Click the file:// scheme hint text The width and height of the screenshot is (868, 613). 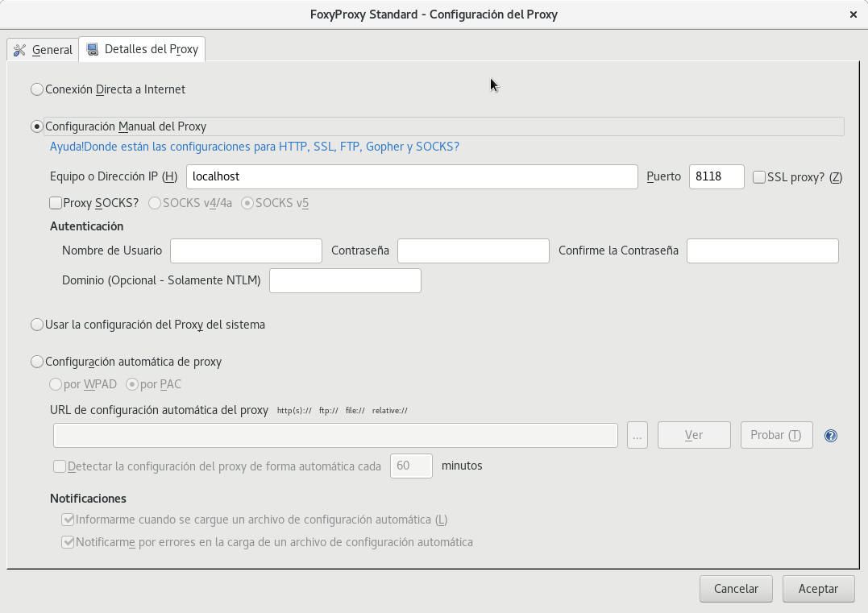(355, 411)
